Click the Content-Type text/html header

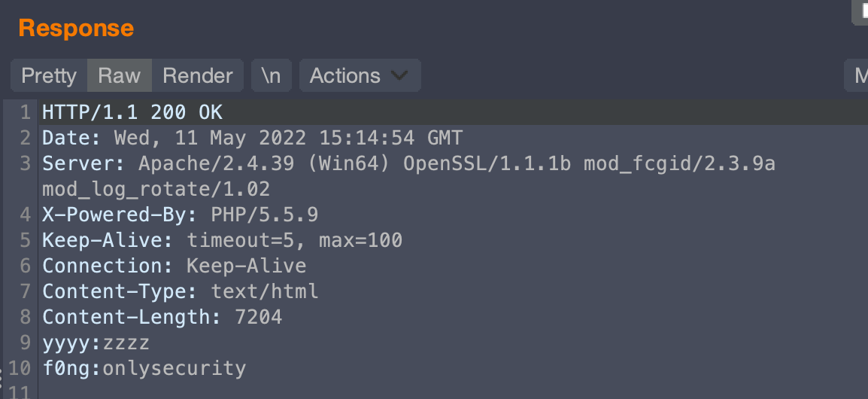pos(180,291)
